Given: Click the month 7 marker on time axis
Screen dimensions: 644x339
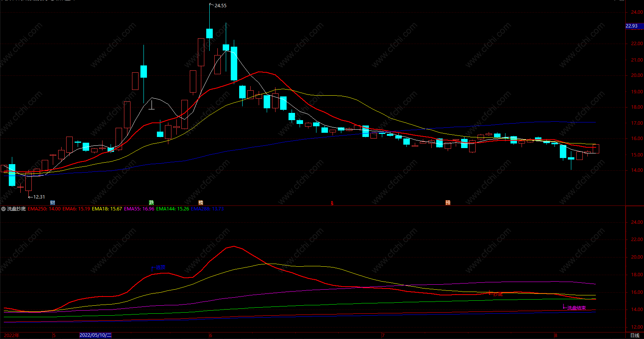Looking at the screenshot, I should click(x=383, y=336).
